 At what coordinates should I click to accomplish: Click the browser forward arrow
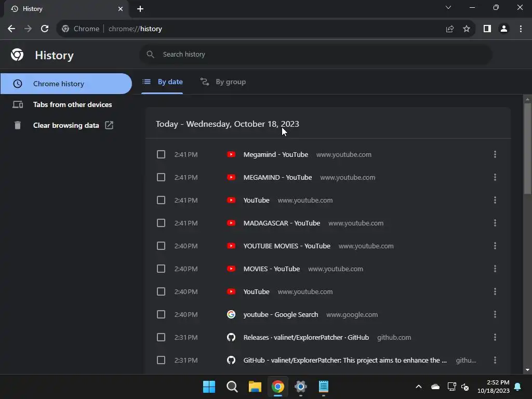coord(28,29)
